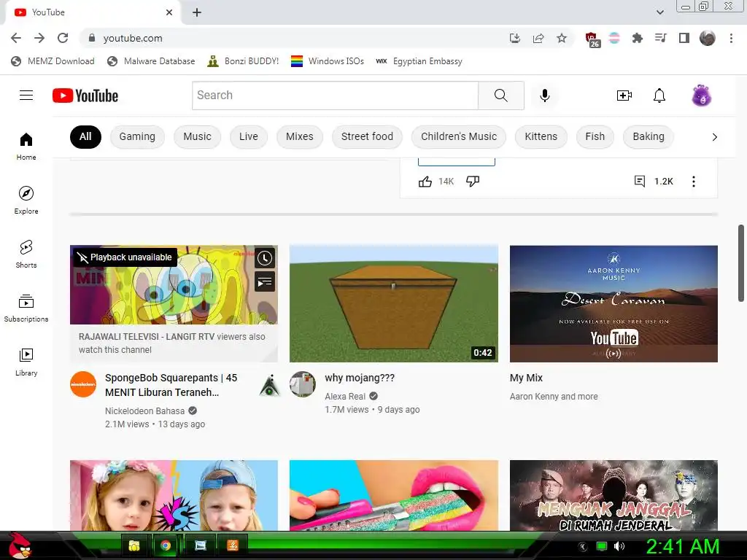
Task: Open the Windows ISOs bookmark
Action: [328, 61]
